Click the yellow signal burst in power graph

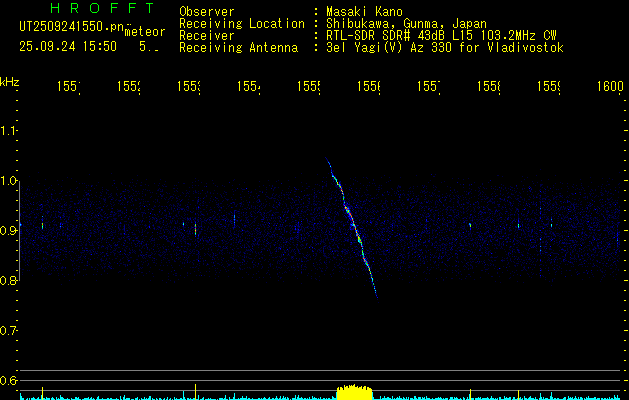pyautogui.click(x=354, y=392)
